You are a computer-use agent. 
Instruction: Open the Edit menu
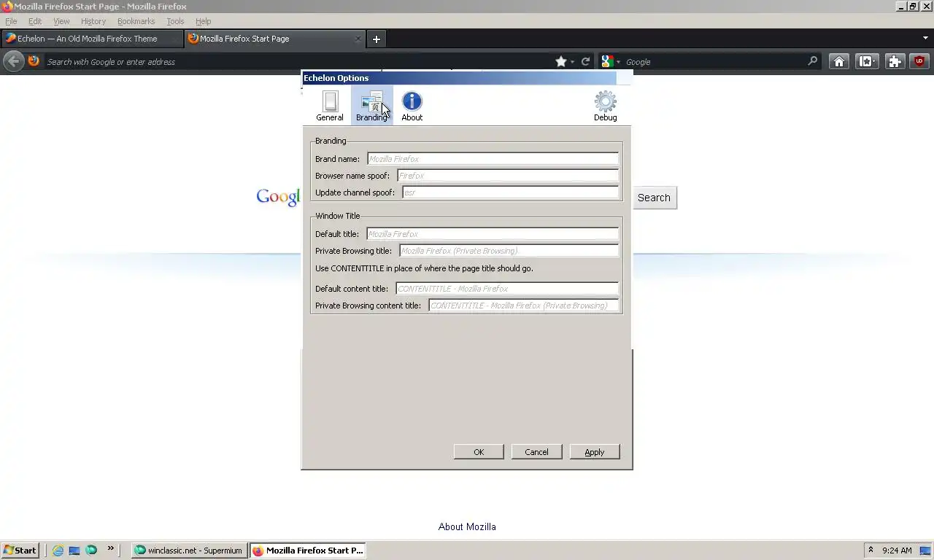pyautogui.click(x=35, y=21)
